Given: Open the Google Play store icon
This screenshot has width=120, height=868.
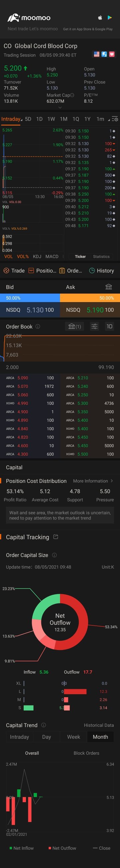Looking at the screenshot, I should coord(110,18).
